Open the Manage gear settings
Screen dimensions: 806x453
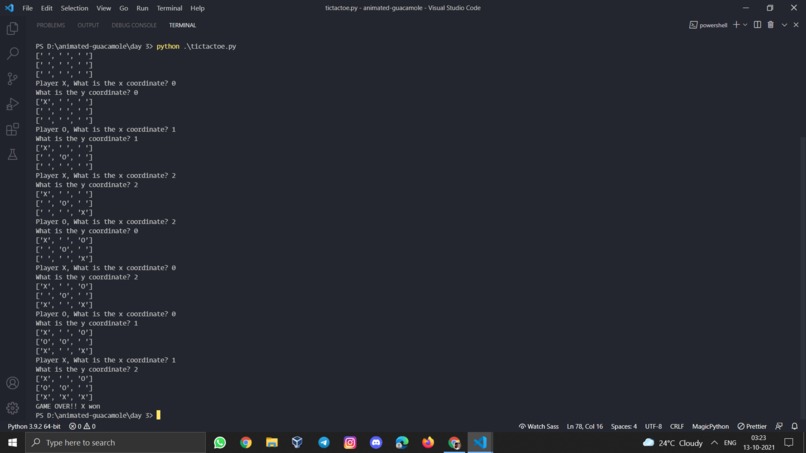click(x=12, y=408)
